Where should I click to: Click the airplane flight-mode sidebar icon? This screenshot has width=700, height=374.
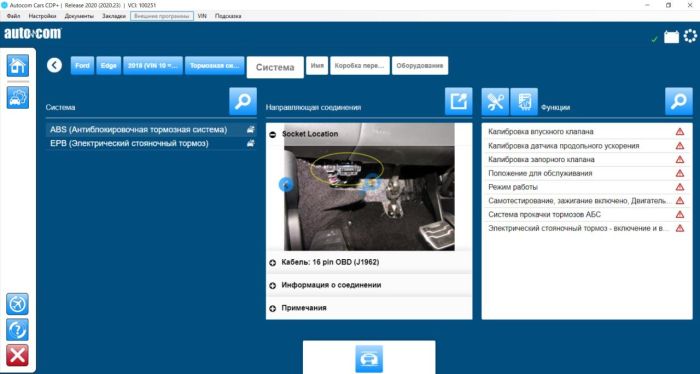tap(17, 304)
